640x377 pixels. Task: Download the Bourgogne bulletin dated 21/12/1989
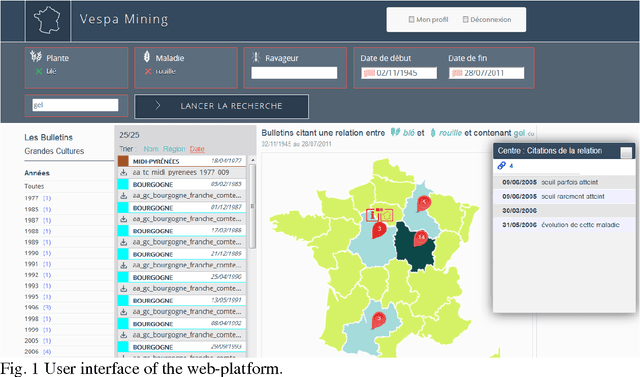click(123, 266)
